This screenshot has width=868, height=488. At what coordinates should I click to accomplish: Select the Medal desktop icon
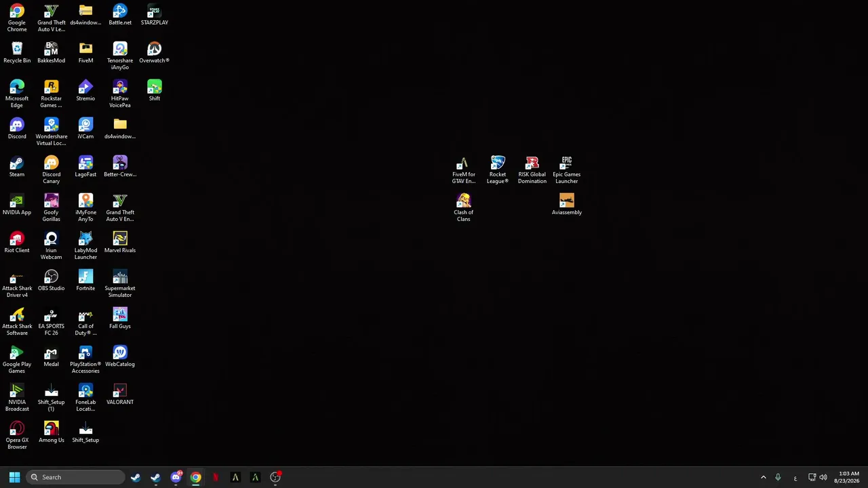pyautogui.click(x=52, y=357)
